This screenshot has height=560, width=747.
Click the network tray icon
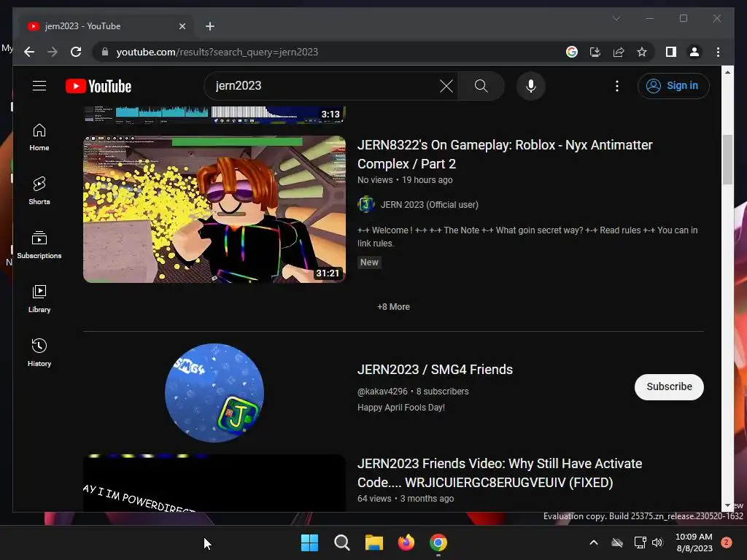tap(640, 542)
